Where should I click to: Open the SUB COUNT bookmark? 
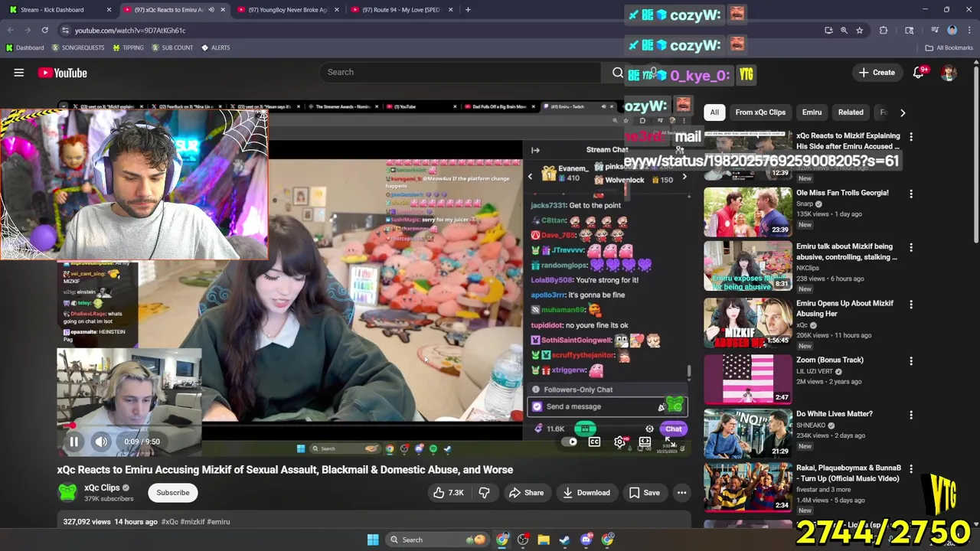pos(171,47)
